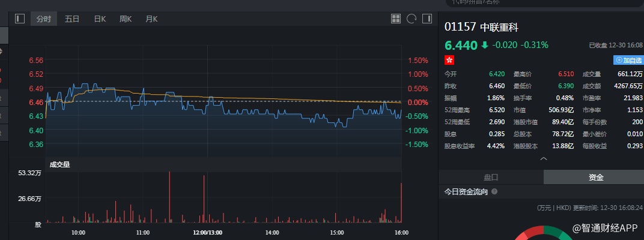
Task: Click the info icon beside 今日资金流向
Action: pyautogui.click(x=494, y=192)
